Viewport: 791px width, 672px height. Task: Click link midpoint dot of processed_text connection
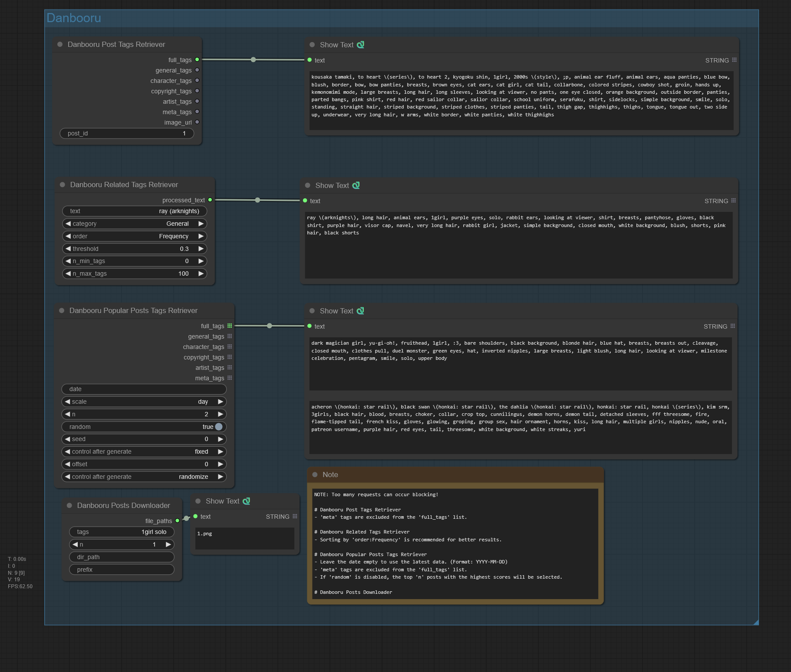coord(257,200)
